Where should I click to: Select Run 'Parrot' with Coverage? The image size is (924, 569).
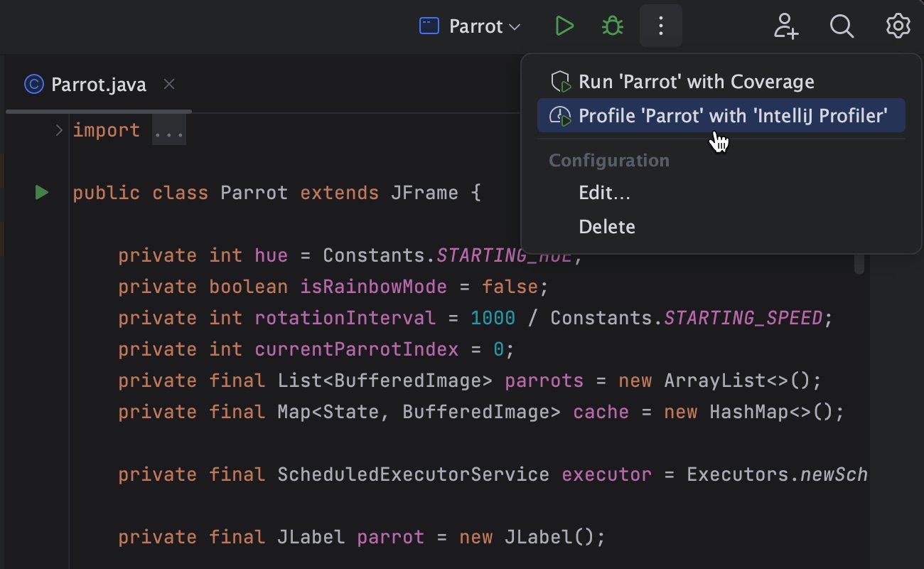click(x=721, y=82)
